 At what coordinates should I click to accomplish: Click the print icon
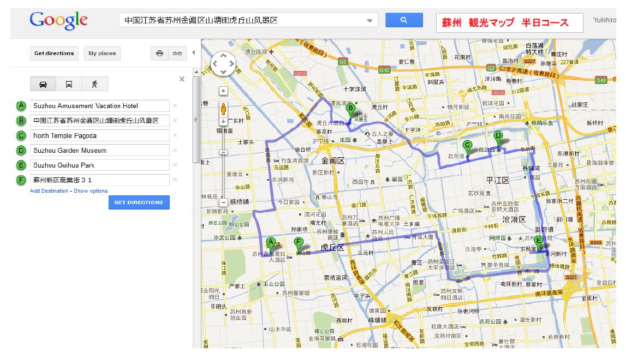(159, 53)
